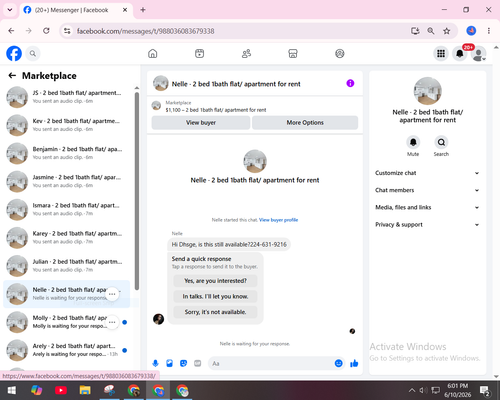
Task: Reload the page in browser
Action: click(x=46, y=31)
